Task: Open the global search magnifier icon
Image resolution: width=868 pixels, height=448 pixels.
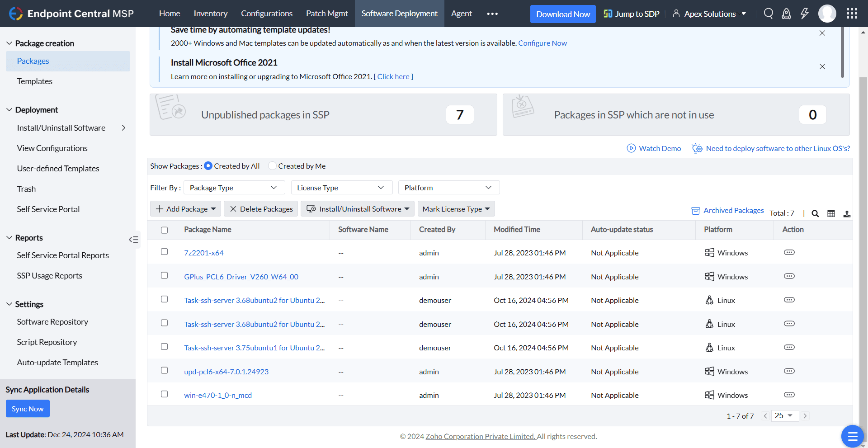Action: click(x=769, y=14)
